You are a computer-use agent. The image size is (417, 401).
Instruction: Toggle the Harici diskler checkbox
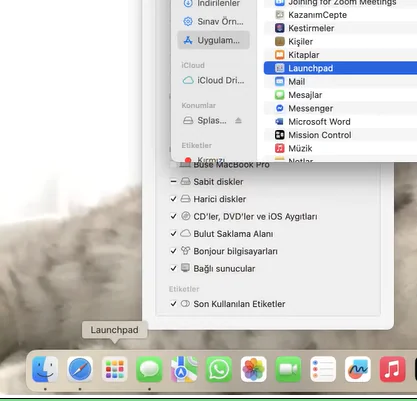[173, 199]
